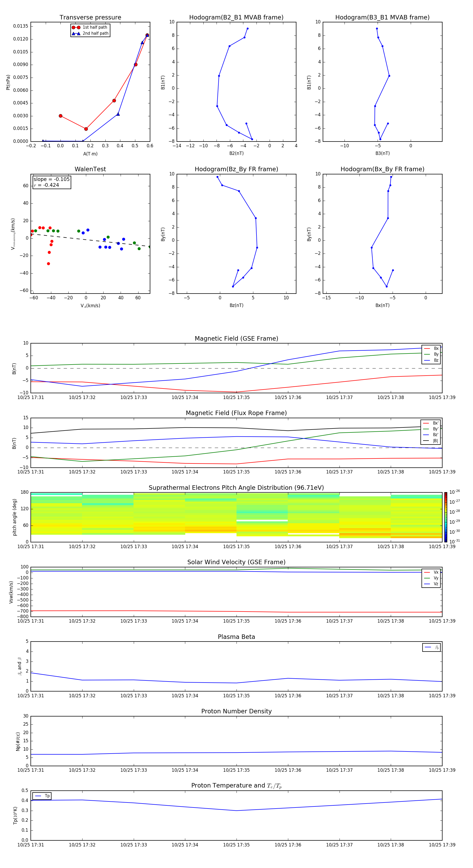Click the 'Proton Number Density' title
Screen dimensions: 473x868
[236, 711]
